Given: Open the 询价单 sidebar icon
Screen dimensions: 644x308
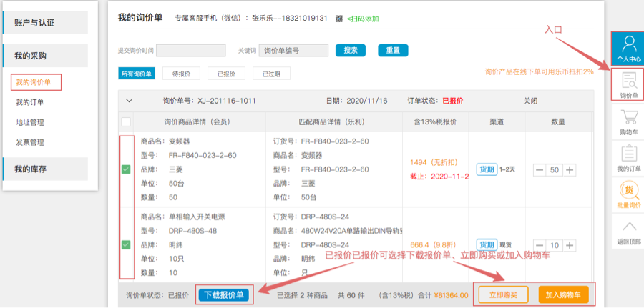Looking at the screenshot, I should pyautogui.click(x=628, y=85).
